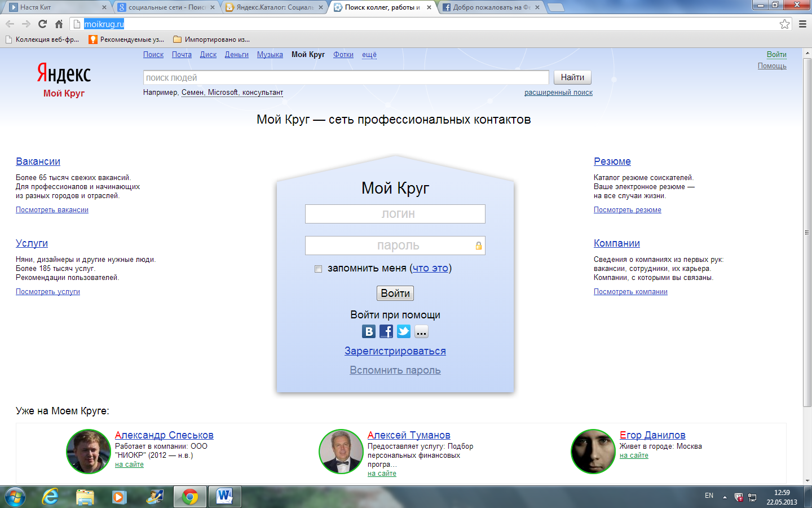Viewport: 812px width, 508px height.
Task: Open the Chrome menu button
Action: 802,24
